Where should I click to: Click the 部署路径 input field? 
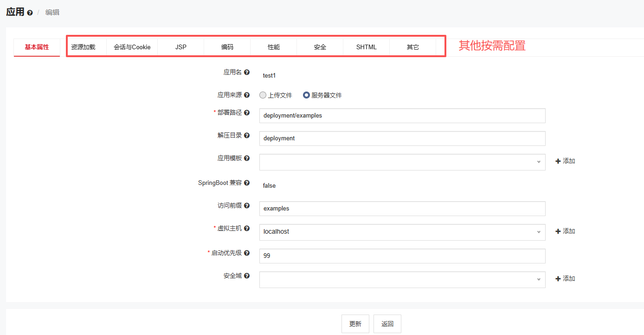point(402,116)
